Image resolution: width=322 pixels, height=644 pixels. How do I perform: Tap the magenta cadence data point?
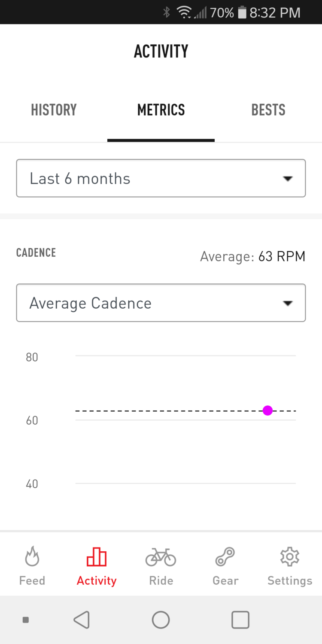coord(267,411)
